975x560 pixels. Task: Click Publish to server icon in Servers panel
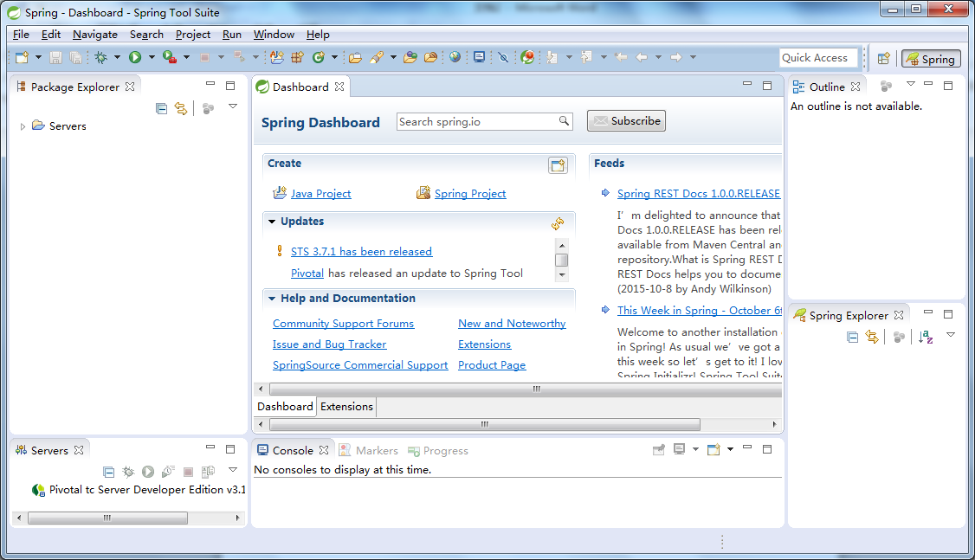[209, 472]
